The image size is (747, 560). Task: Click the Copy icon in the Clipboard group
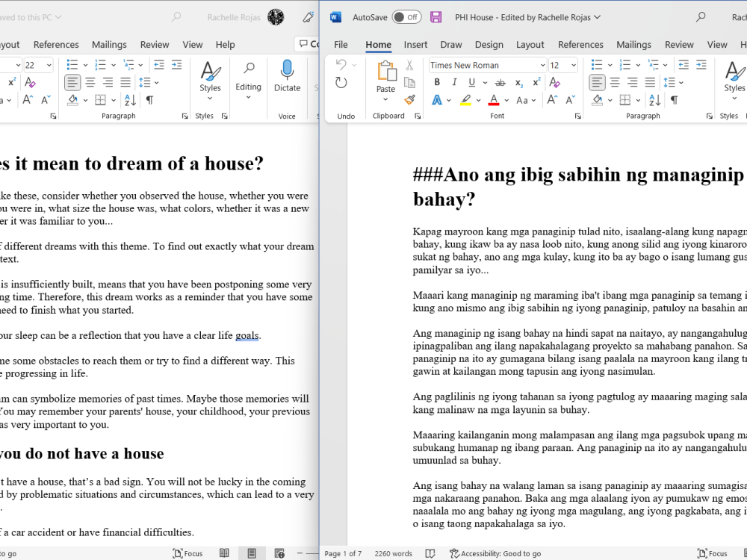tap(409, 83)
